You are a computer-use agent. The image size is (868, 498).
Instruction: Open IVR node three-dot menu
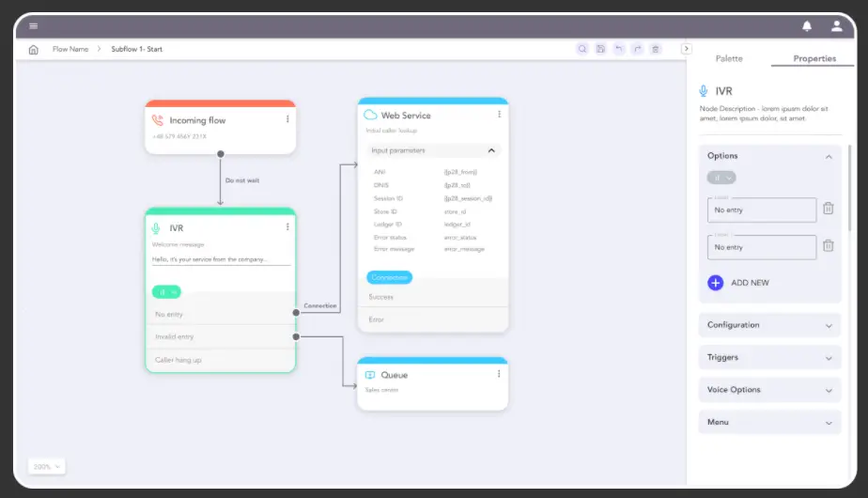(x=287, y=226)
